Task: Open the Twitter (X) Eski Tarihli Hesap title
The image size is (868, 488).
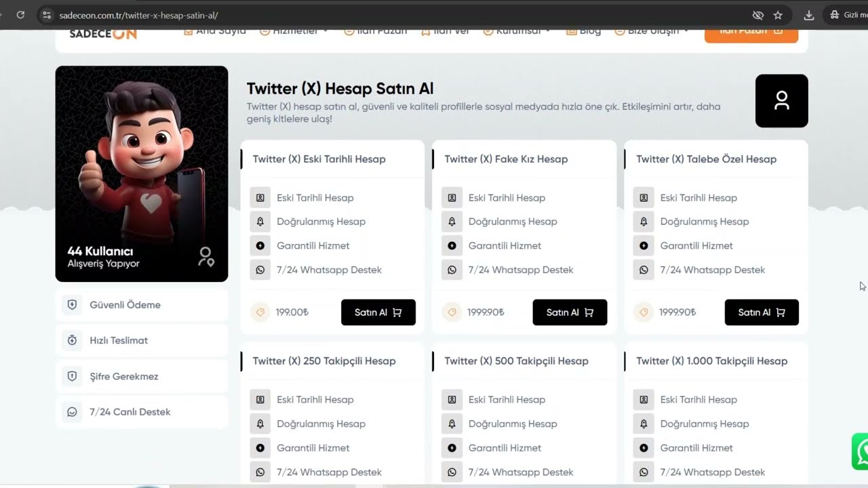Action: [319, 159]
